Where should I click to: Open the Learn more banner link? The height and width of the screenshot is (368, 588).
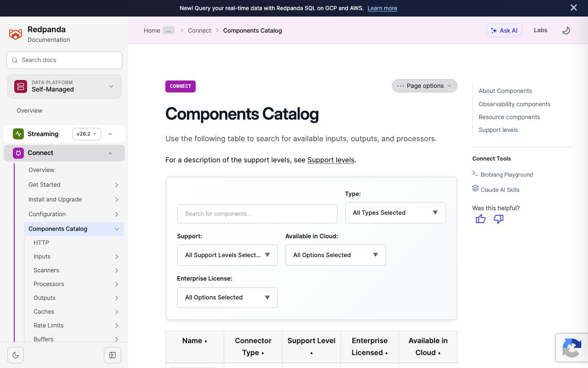point(382,8)
